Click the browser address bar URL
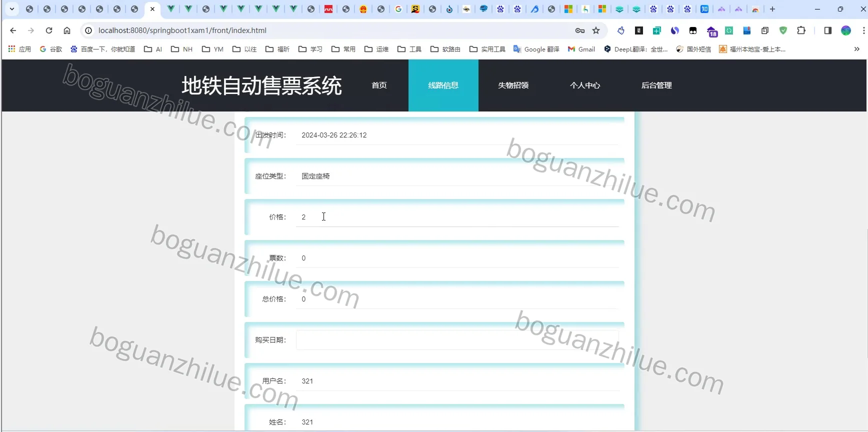Viewport: 868px width, 432px height. (x=182, y=30)
